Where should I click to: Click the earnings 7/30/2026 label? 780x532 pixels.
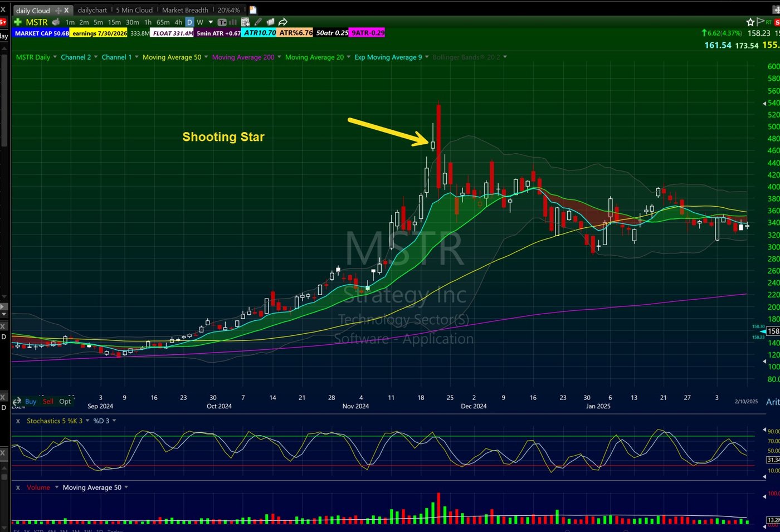[99, 33]
